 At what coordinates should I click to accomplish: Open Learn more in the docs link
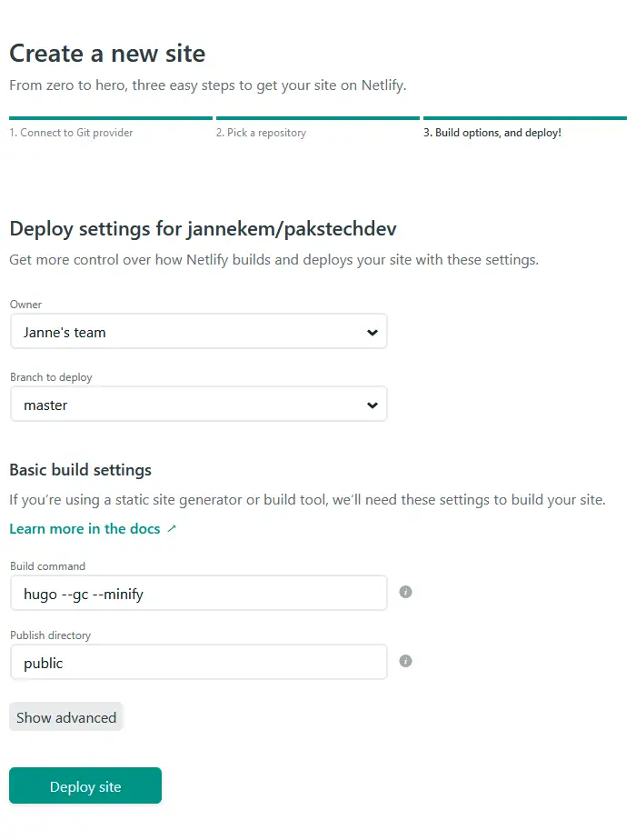point(84,529)
